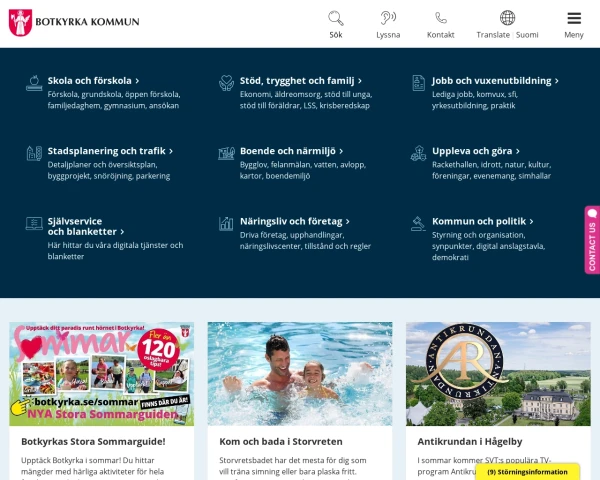Open Jobb och vuxenutbildning section

(495, 81)
